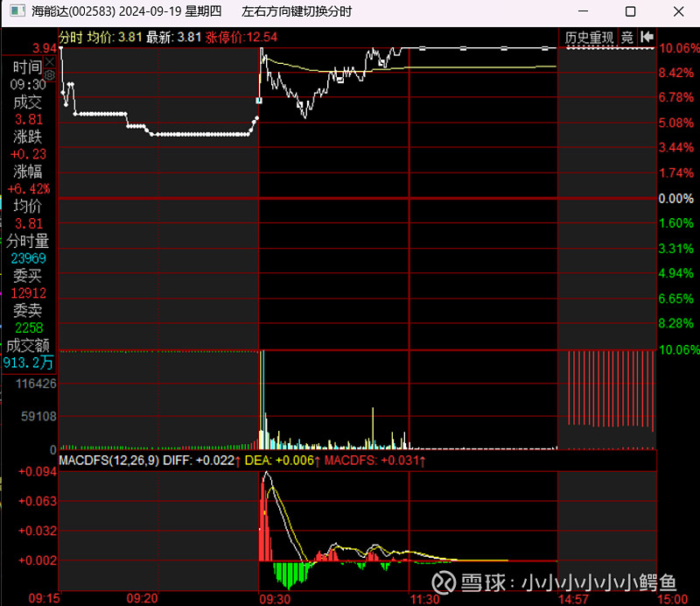Click the 分时 label above the chart
The width and height of the screenshot is (700, 606).
(x=71, y=37)
